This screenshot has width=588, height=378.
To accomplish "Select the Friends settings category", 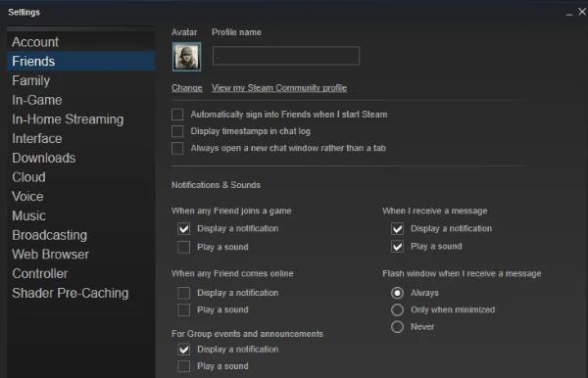I will [x=81, y=61].
